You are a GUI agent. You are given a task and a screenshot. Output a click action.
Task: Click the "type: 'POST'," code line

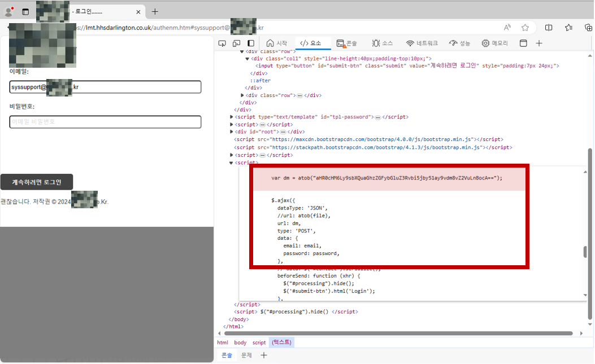(x=296, y=230)
